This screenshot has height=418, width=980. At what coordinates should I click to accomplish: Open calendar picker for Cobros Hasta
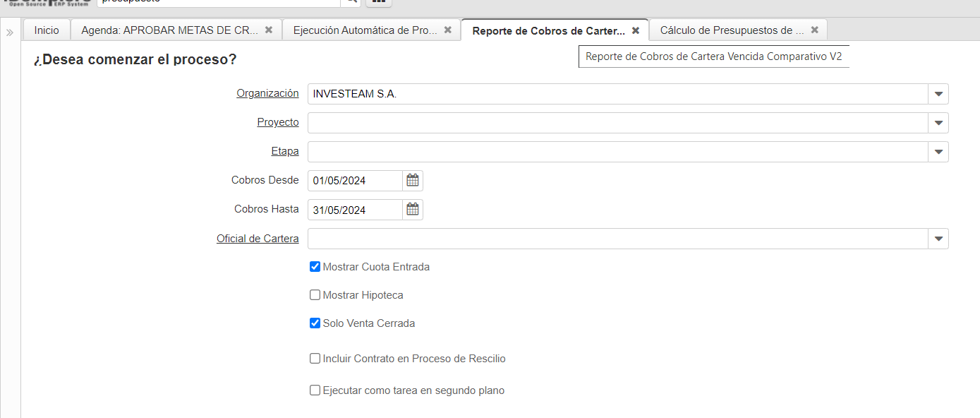pos(413,210)
